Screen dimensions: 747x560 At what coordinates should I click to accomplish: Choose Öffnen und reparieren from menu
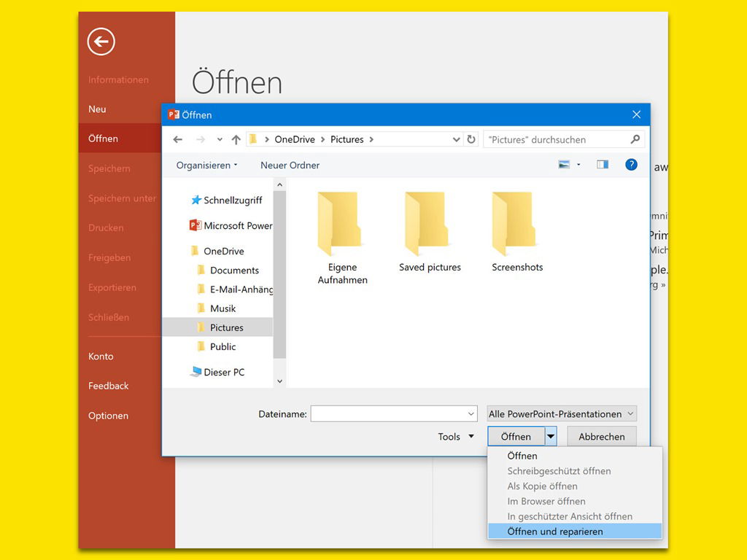pos(555,532)
